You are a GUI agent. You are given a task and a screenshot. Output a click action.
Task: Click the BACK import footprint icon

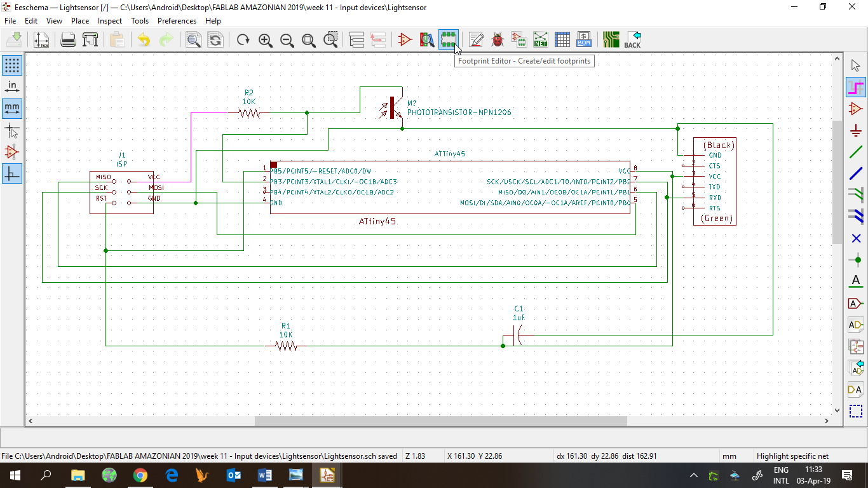(633, 39)
